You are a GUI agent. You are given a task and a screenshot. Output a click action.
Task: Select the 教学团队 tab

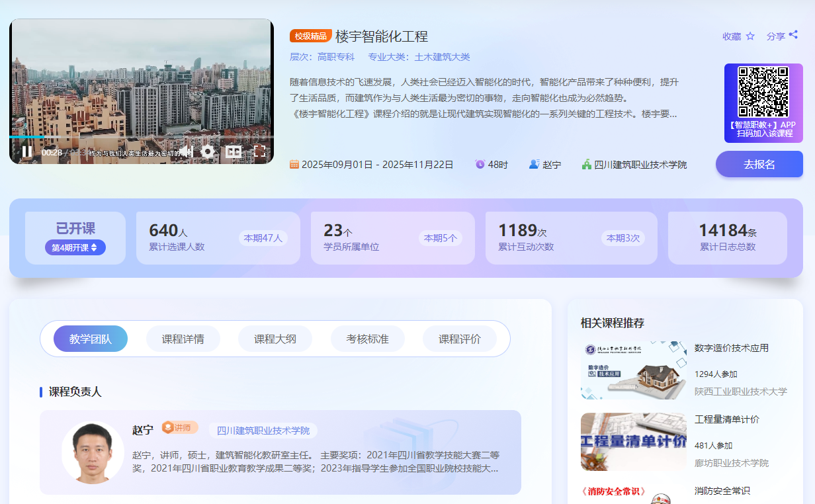(x=91, y=339)
